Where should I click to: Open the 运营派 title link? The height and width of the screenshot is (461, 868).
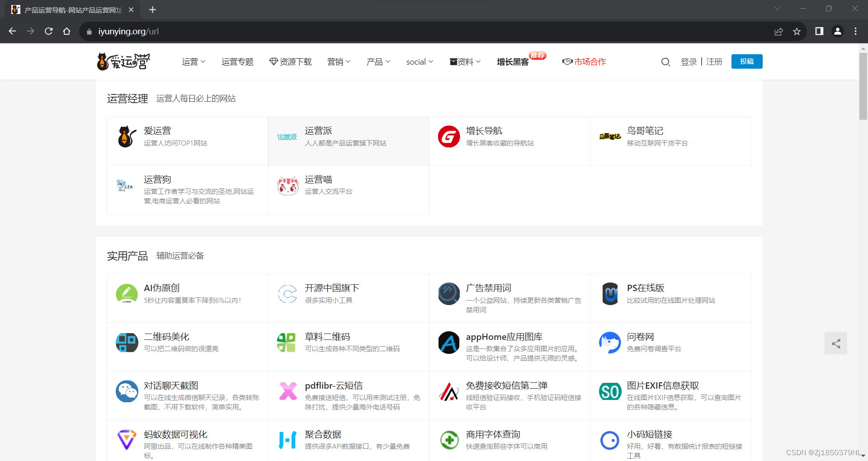(318, 131)
